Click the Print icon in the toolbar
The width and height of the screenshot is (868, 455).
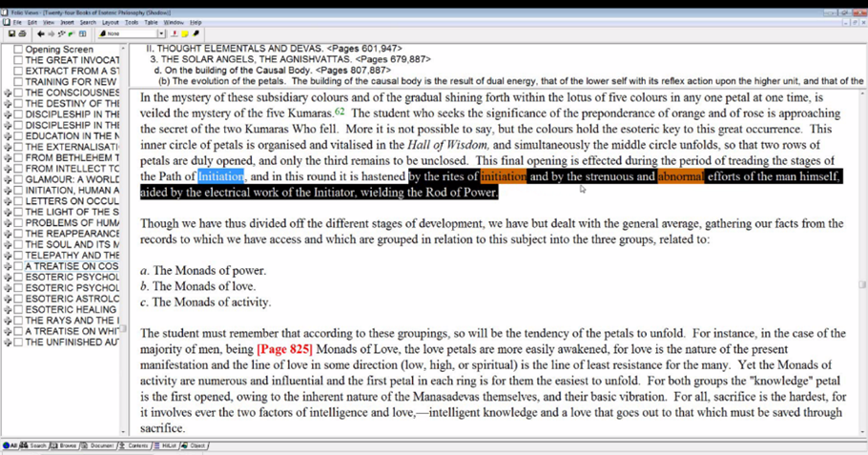[22, 33]
